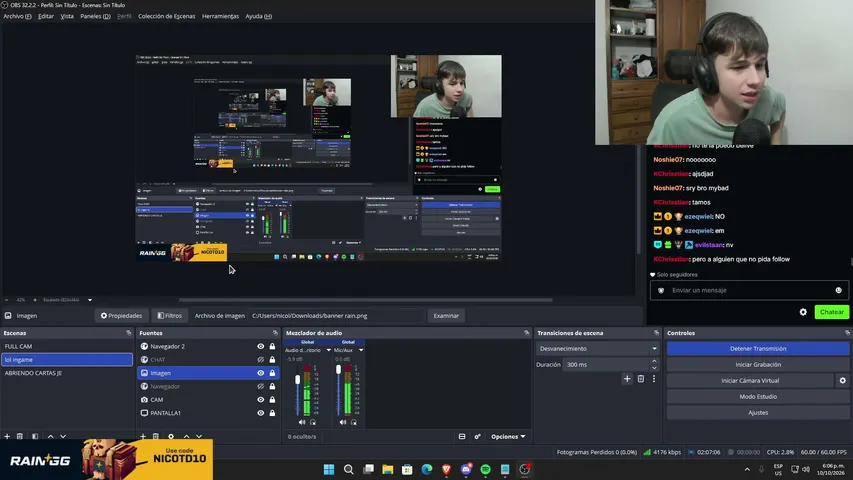Move the scene down in Escenas
The height and width of the screenshot is (480, 853).
[x=63, y=436]
